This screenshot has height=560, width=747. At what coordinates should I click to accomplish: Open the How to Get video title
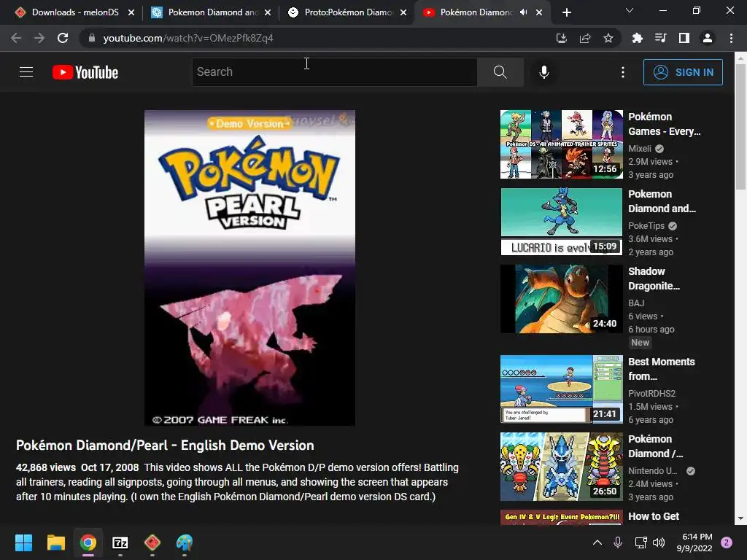coord(654,516)
